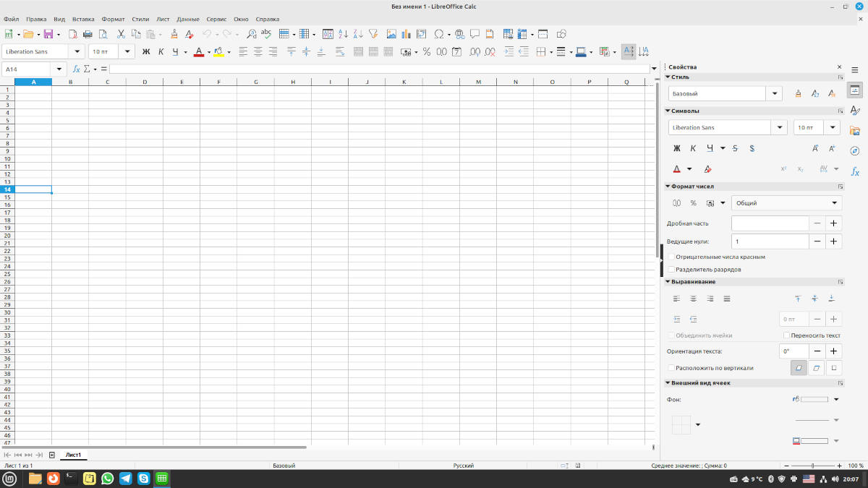Open Telegram from the taskbar

(126, 479)
